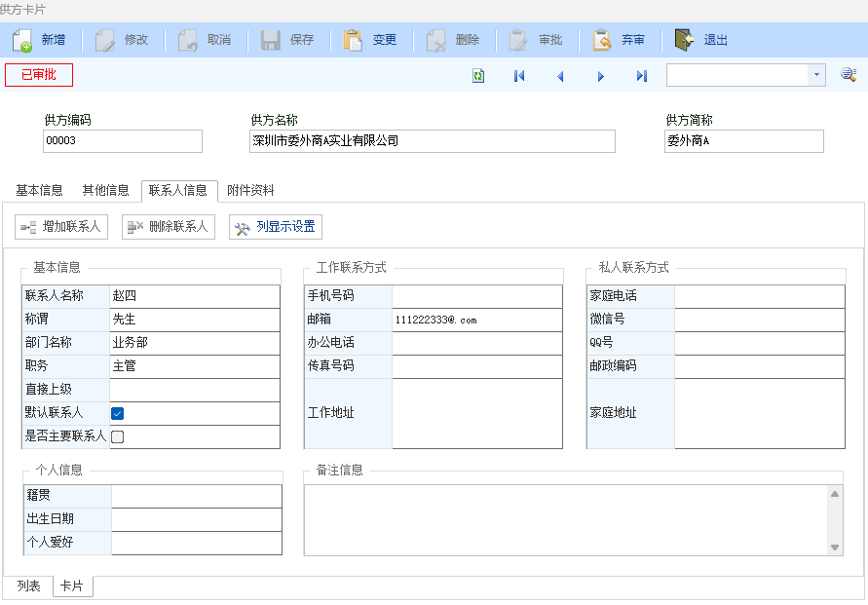Click the 增加联系人 button
Image resolution: width=868 pixels, height=605 pixels.
click(61, 227)
